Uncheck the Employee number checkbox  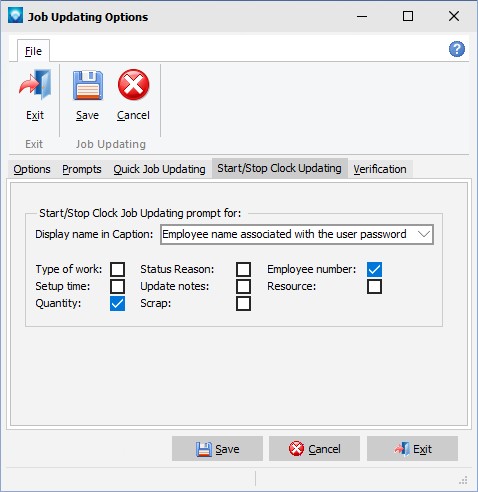coord(374,269)
